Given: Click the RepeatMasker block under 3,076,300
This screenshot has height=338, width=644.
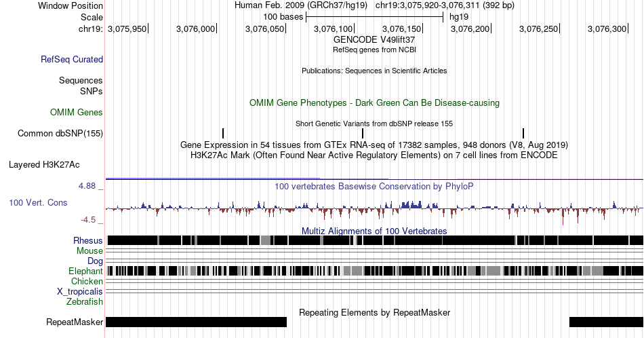Looking at the screenshot, I should pyautogui.click(x=606, y=322).
